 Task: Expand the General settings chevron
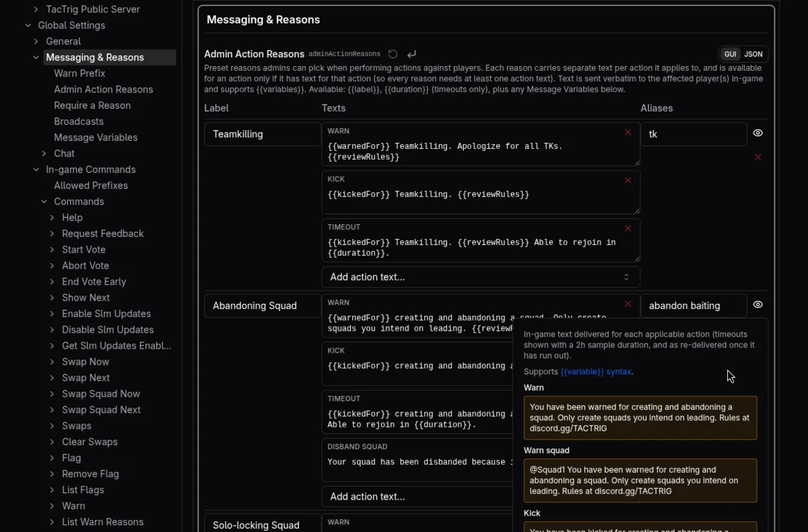point(36,42)
